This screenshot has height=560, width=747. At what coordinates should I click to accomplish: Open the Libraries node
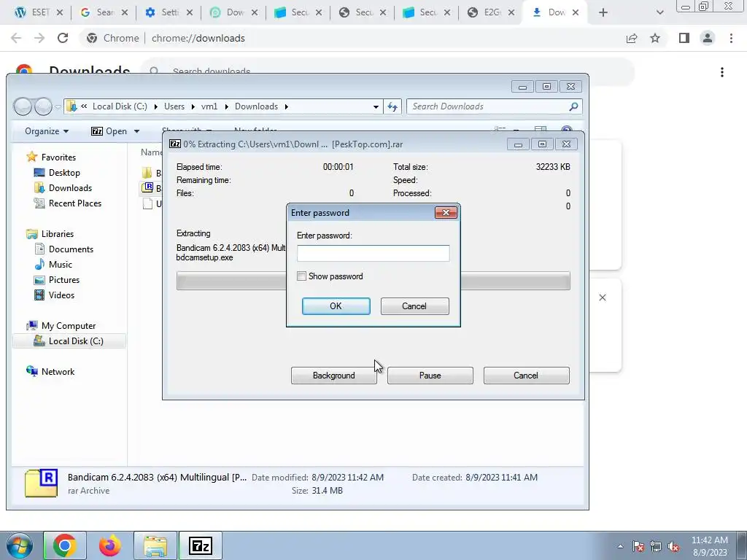pyautogui.click(x=57, y=234)
